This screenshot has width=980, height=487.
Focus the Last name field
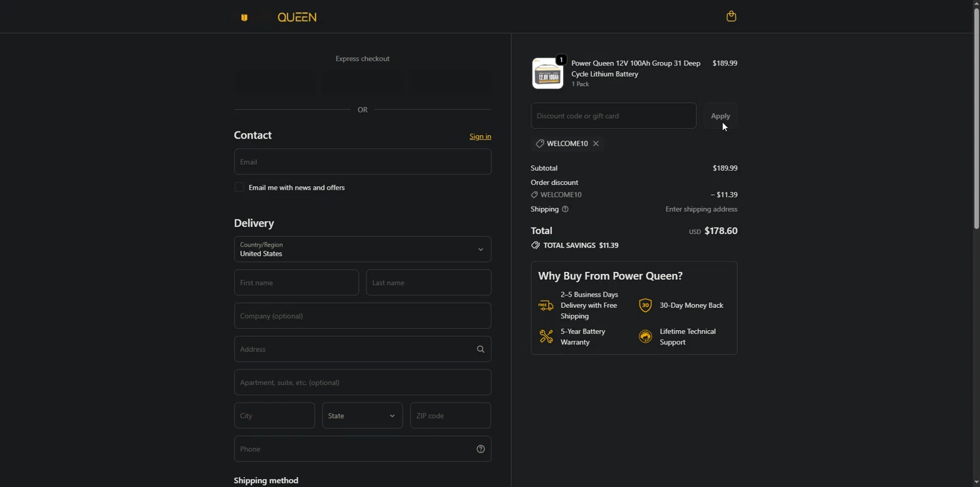tap(429, 282)
